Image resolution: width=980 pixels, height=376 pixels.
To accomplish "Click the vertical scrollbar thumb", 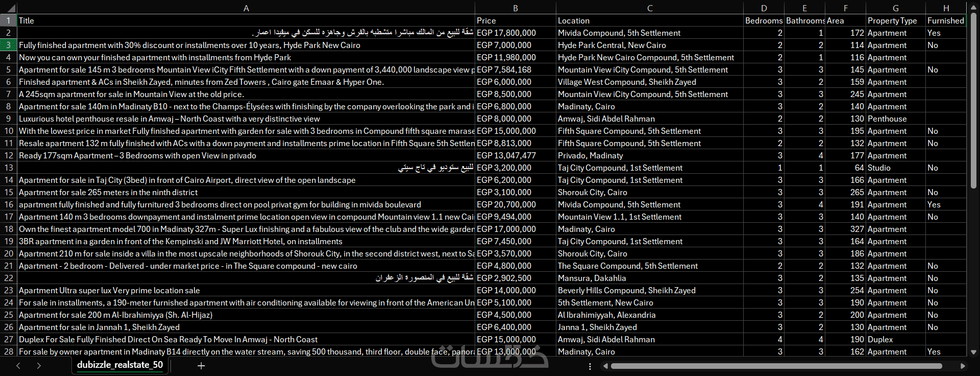I will (973, 100).
